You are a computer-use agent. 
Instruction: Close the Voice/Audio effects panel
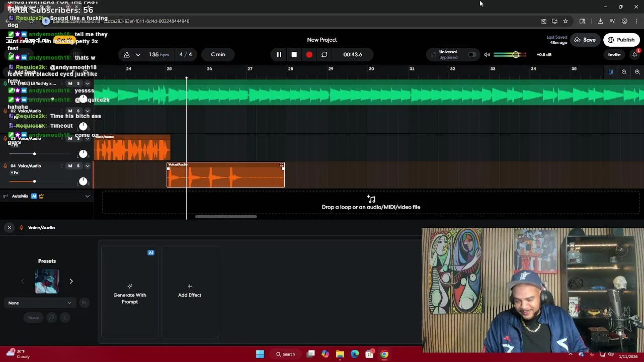[x=9, y=228]
